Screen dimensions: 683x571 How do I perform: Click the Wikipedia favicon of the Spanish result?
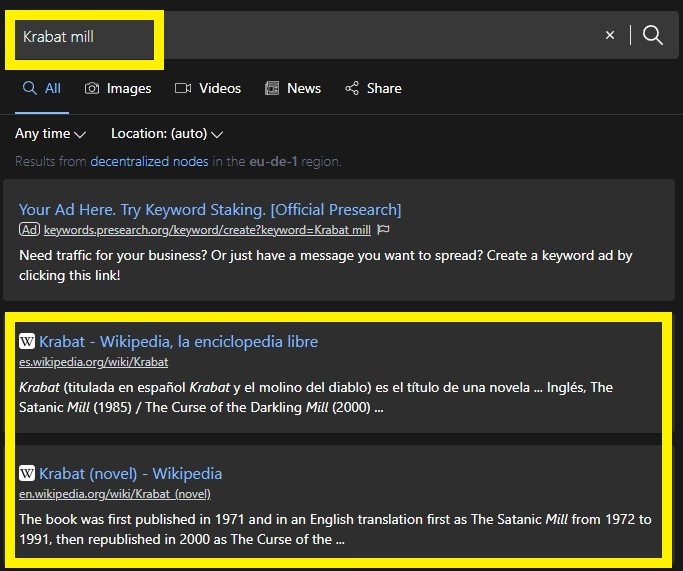27,341
